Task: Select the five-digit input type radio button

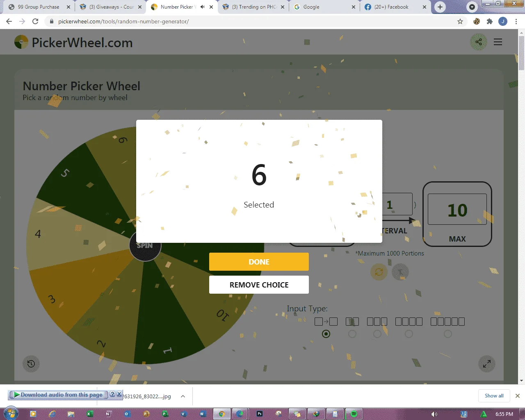Action: pyautogui.click(x=448, y=334)
